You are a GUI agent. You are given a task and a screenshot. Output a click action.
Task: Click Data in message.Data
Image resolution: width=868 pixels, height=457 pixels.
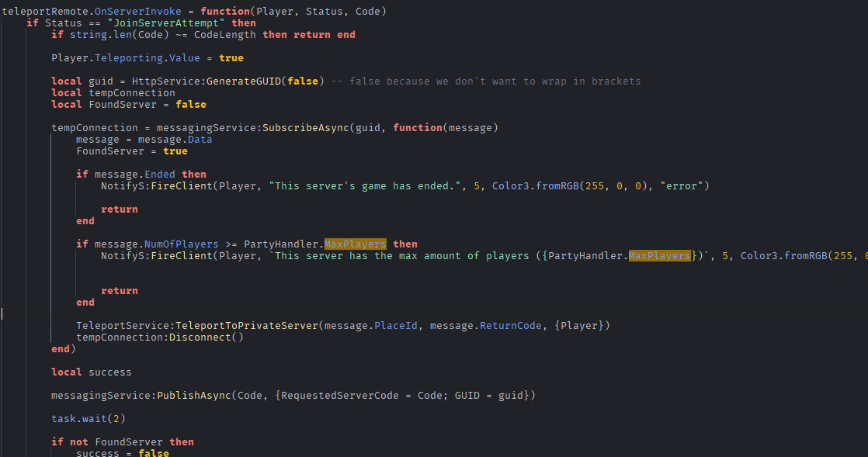[200, 139]
